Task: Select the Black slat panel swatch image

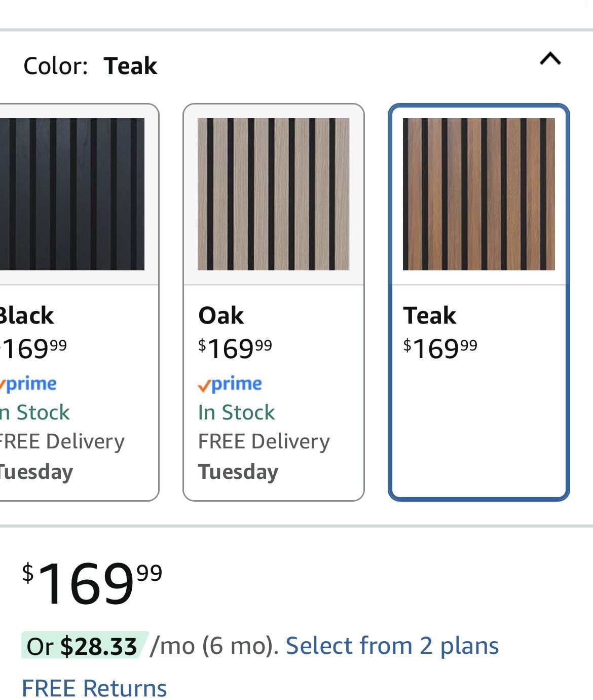Action: click(x=72, y=194)
